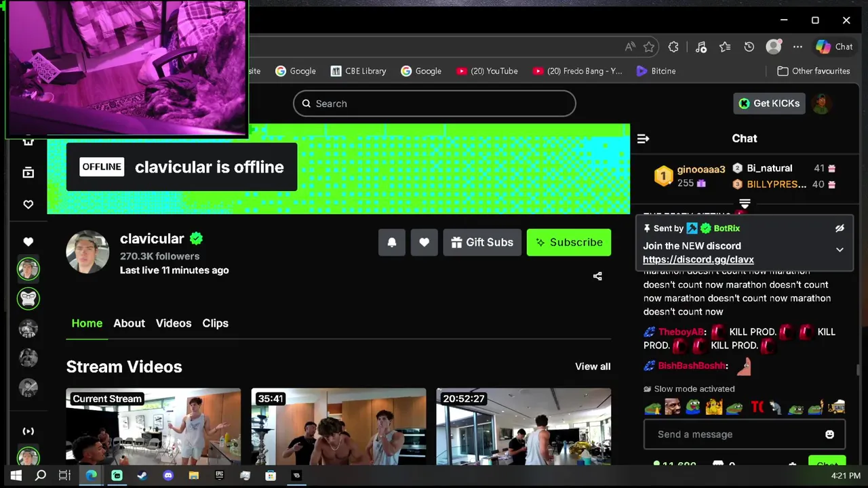Open the CBE Library bookmark
Image resolution: width=868 pixels, height=488 pixels.
(x=358, y=70)
